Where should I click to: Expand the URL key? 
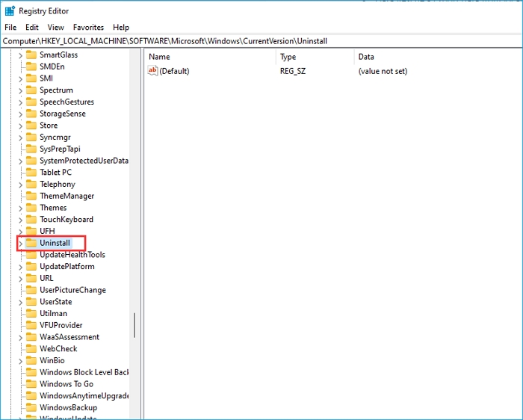coord(20,279)
